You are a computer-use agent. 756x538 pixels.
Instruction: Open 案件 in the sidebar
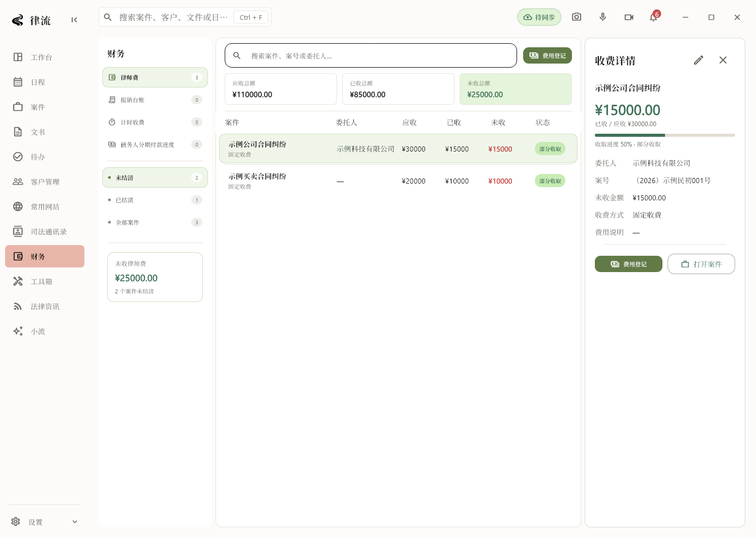tap(45, 107)
